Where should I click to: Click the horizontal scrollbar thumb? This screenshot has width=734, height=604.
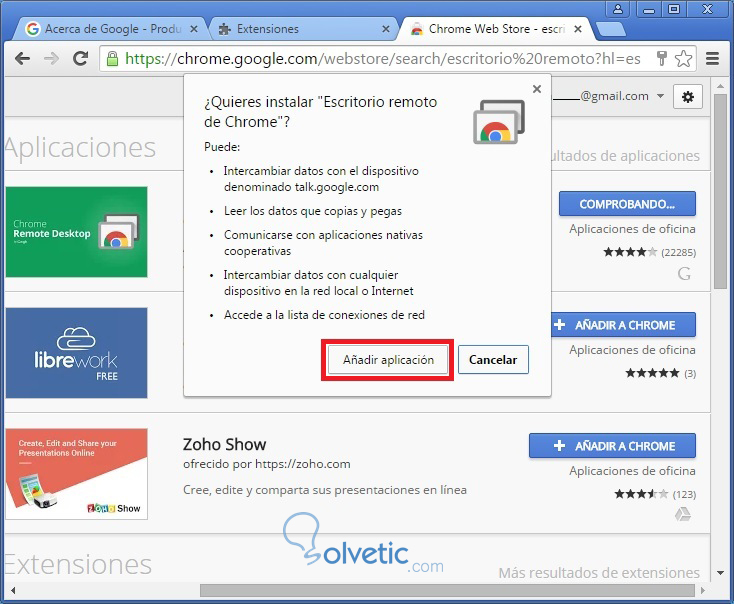pyautogui.click(x=447, y=590)
